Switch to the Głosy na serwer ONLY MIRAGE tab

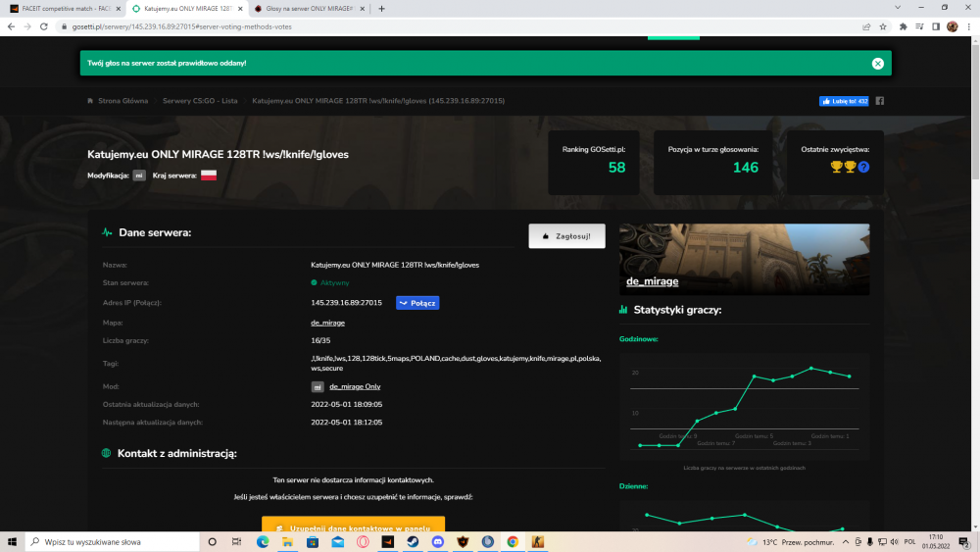(308, 9)
